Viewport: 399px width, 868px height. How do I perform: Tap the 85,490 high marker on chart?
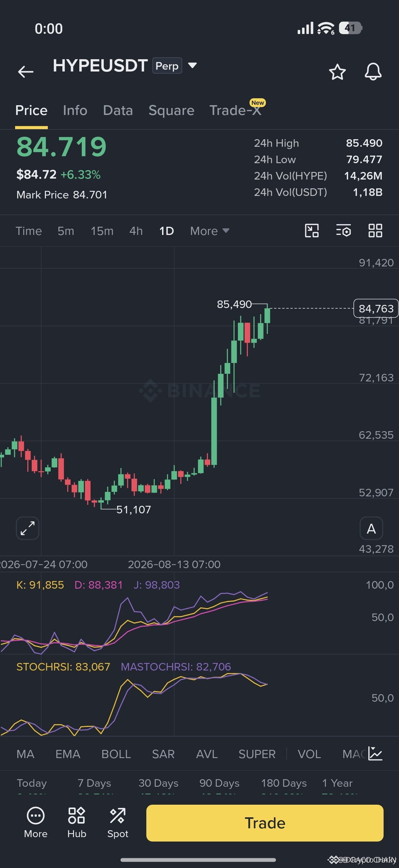(x=234, y=304)
